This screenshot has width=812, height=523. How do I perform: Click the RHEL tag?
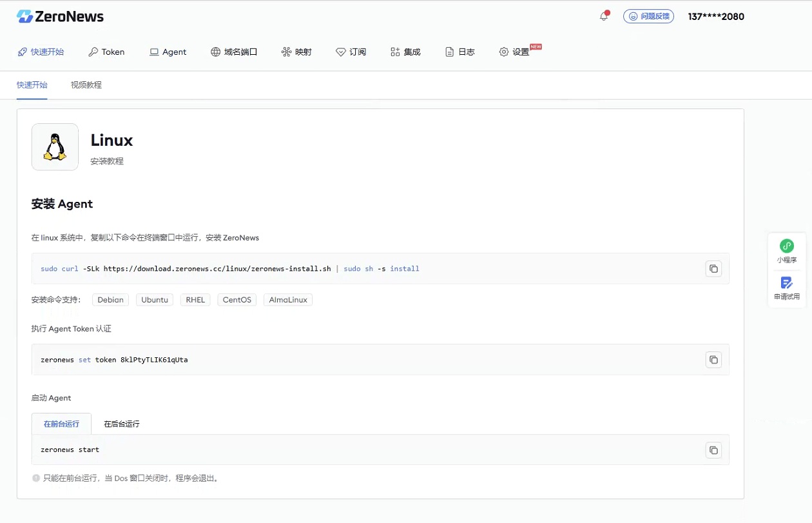(x=195, y=300)
